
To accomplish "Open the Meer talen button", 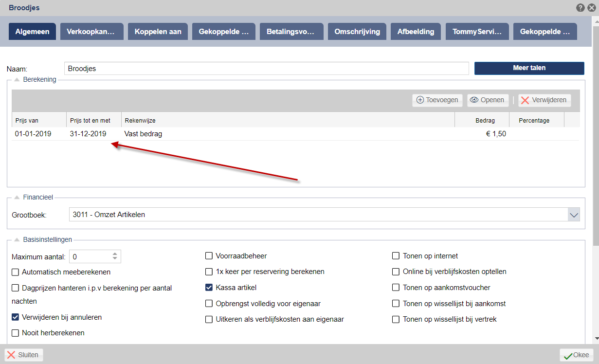I will [x=529, y=68].
